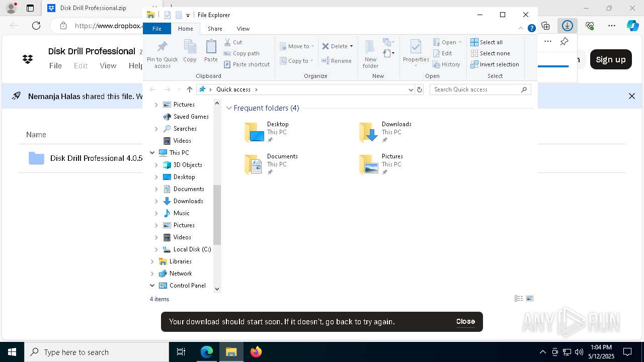
Task: Open the Windows Start menu
Action: point(12,352)
